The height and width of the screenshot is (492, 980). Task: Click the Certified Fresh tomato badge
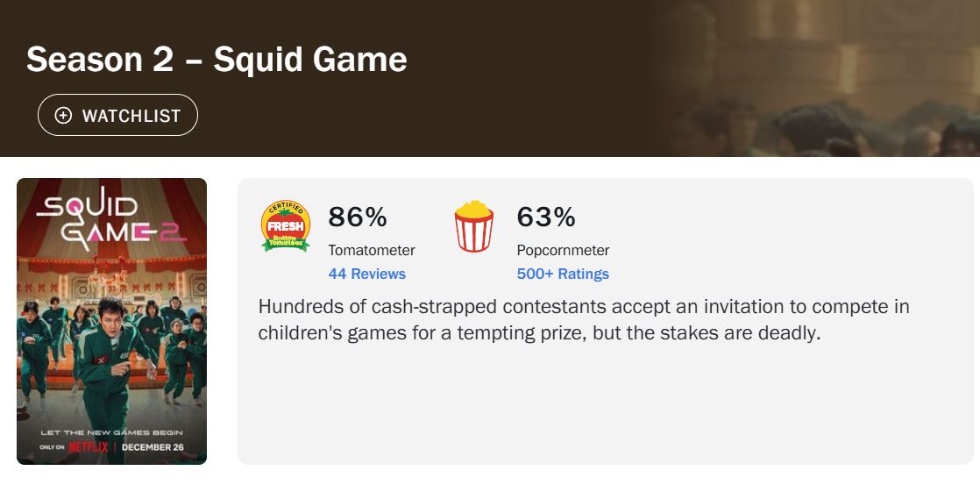pyautogui.click(x=286, y=226)
